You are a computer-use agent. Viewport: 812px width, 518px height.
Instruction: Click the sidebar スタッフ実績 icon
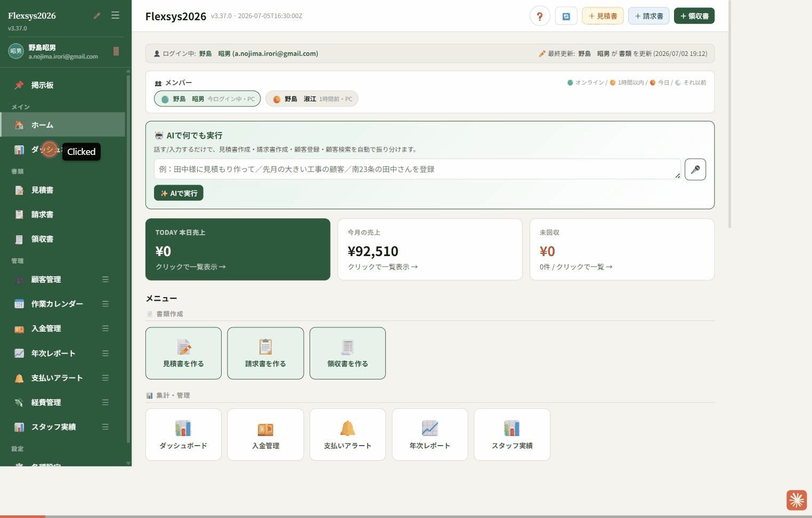click(19, 427)
